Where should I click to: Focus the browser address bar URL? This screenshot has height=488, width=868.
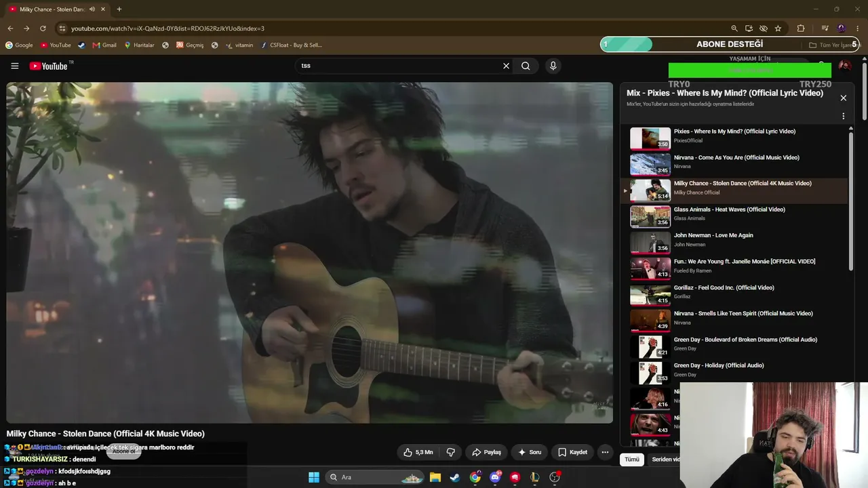[x=168, y=28]
